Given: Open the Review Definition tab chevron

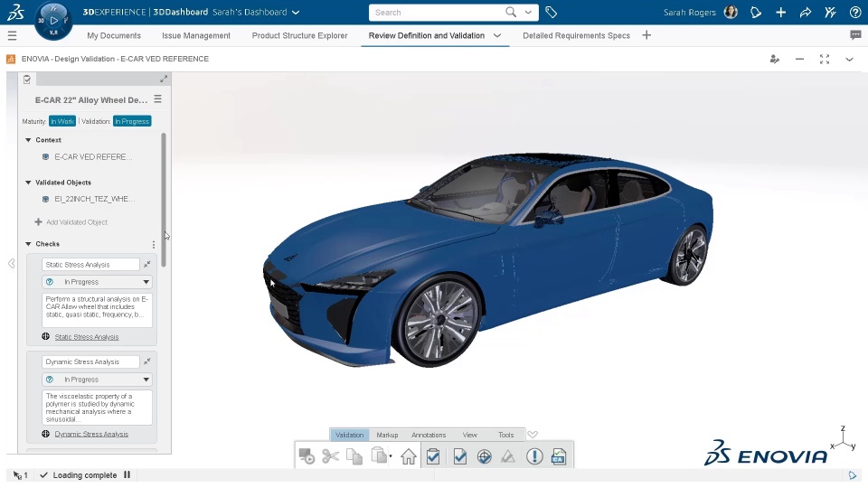Looking at the screenshot, I should [x=497, y=35].
